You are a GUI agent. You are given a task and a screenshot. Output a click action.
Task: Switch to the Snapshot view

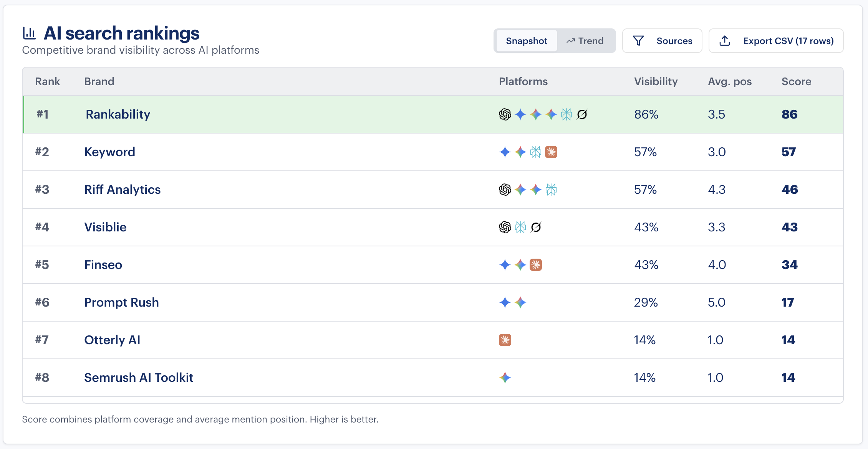(x=527, y=41)
